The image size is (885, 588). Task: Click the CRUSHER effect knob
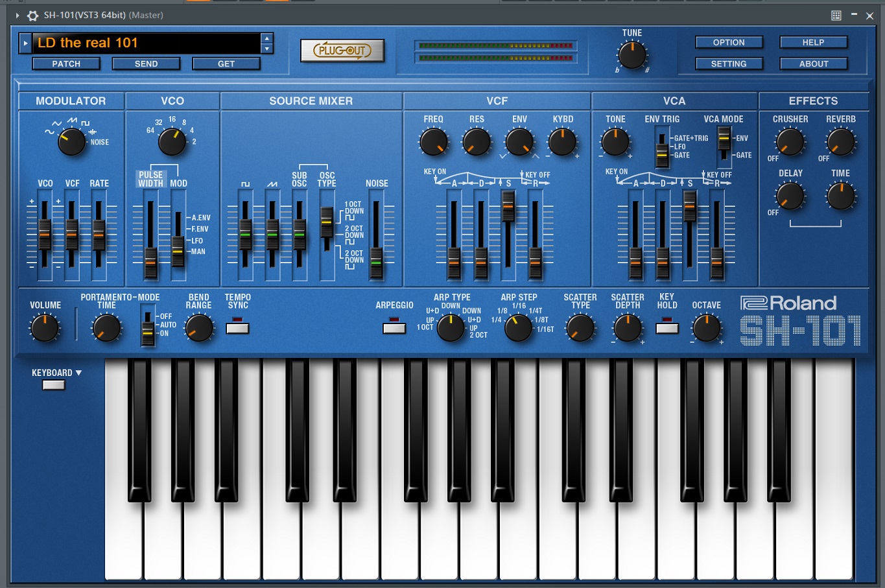point(790,141)
